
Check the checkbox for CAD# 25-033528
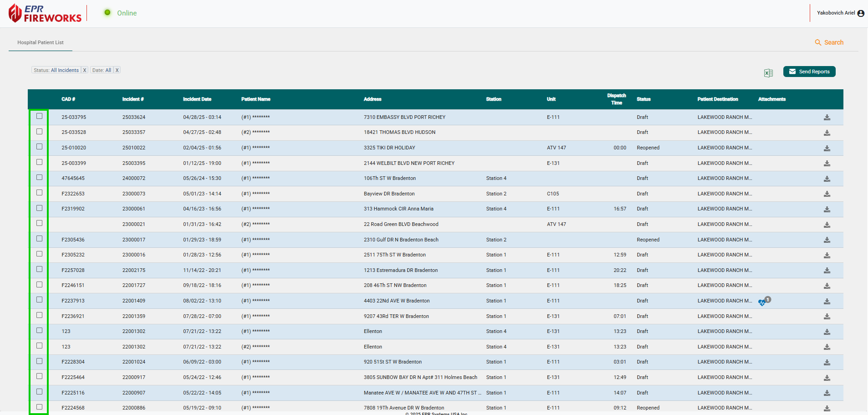tap(39, 131)
